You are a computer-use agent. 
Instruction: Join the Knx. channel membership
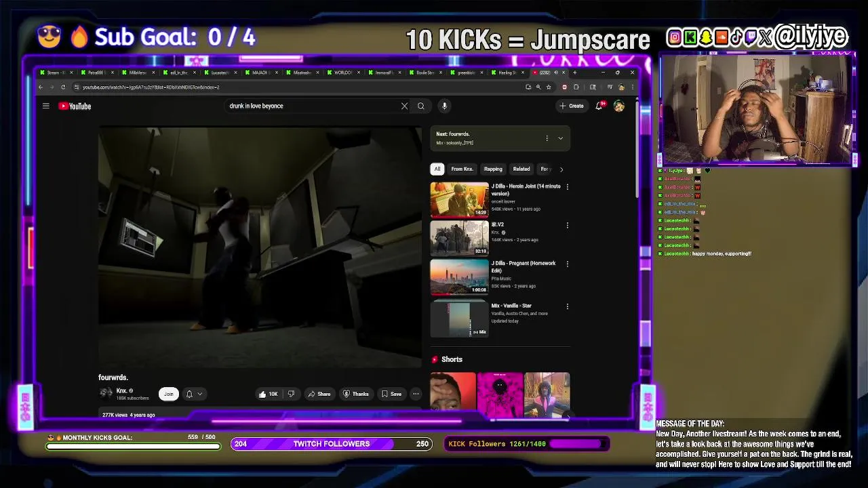tap(168, 394)
